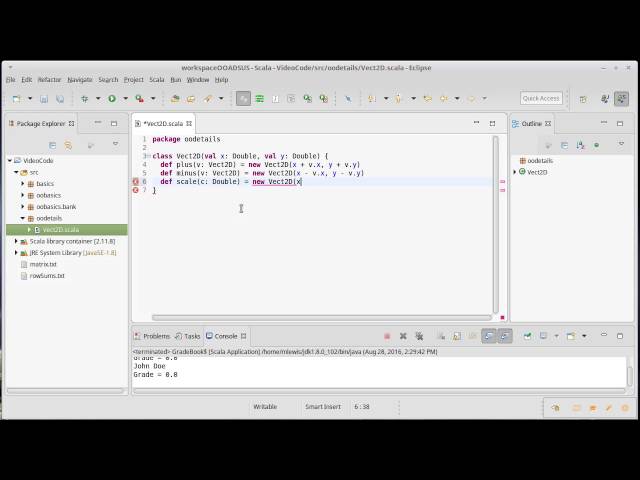Switch to the Java perspective icon
The height and width of the screenshot is (480, 640).
(x=605, y=99)
